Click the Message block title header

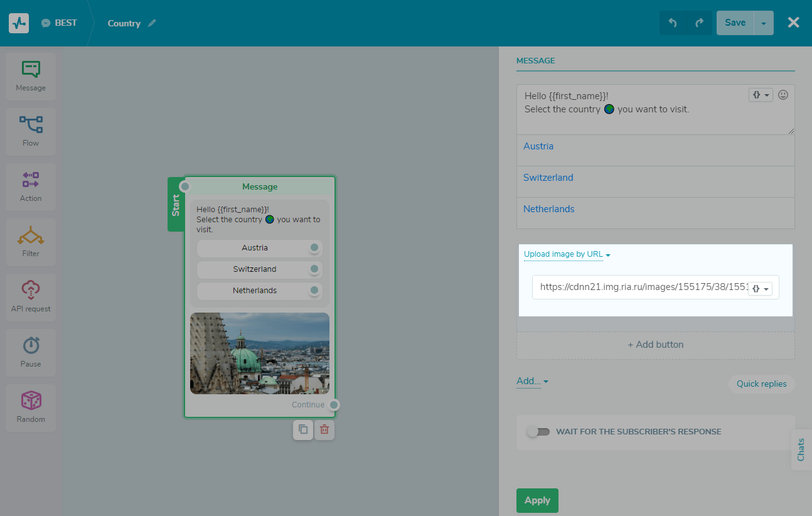[260, 186]
